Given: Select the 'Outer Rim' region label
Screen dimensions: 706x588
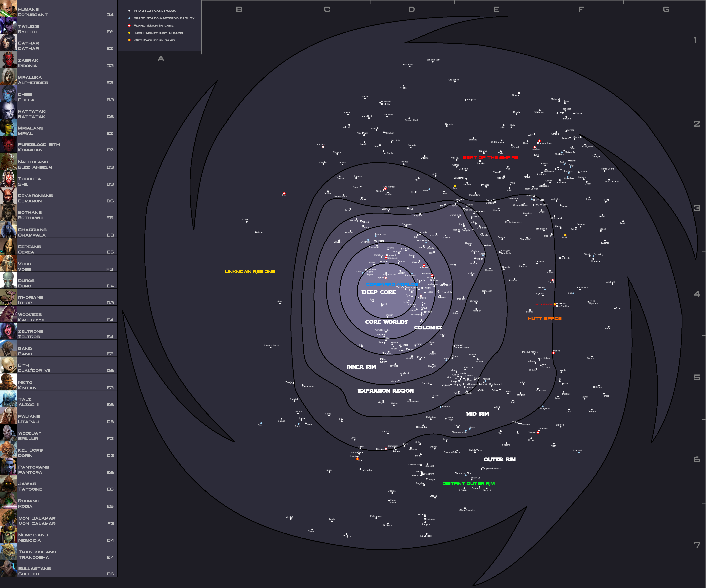Looking at the screenshot, I should click(499, 459).
